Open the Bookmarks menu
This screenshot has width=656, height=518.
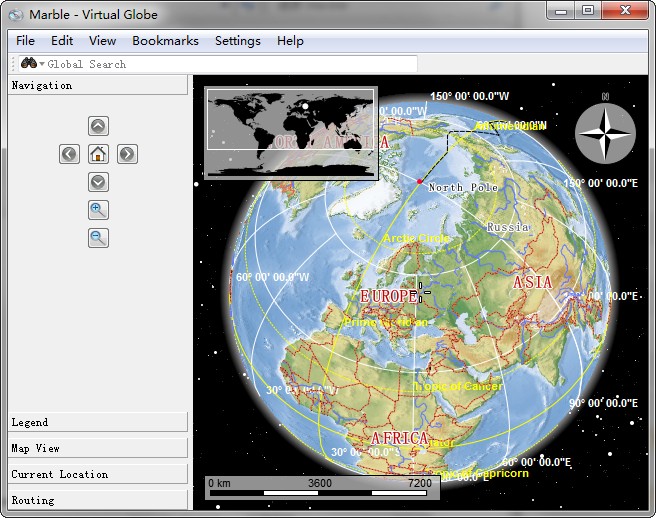click(x=165, y=41)
